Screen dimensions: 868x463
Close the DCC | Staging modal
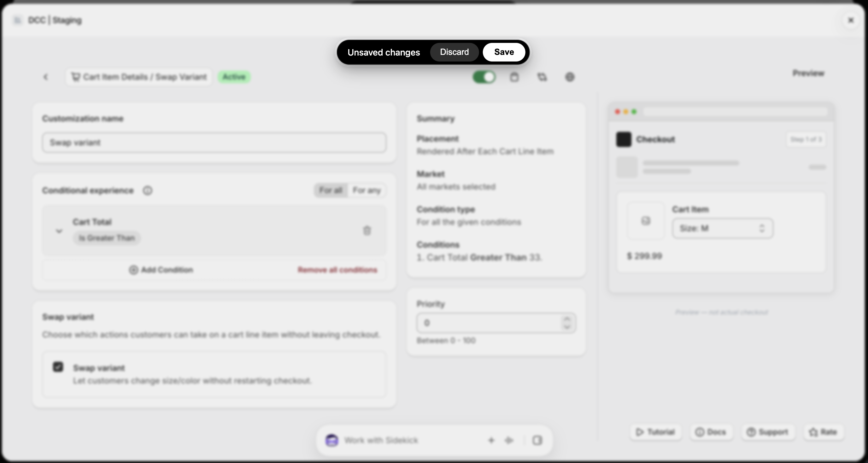tap(851, 20)
